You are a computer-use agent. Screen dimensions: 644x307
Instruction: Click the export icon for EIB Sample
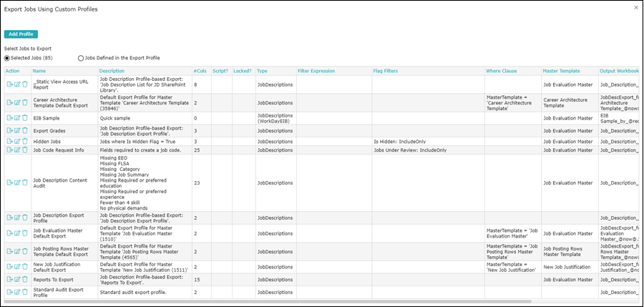[9, 117]
